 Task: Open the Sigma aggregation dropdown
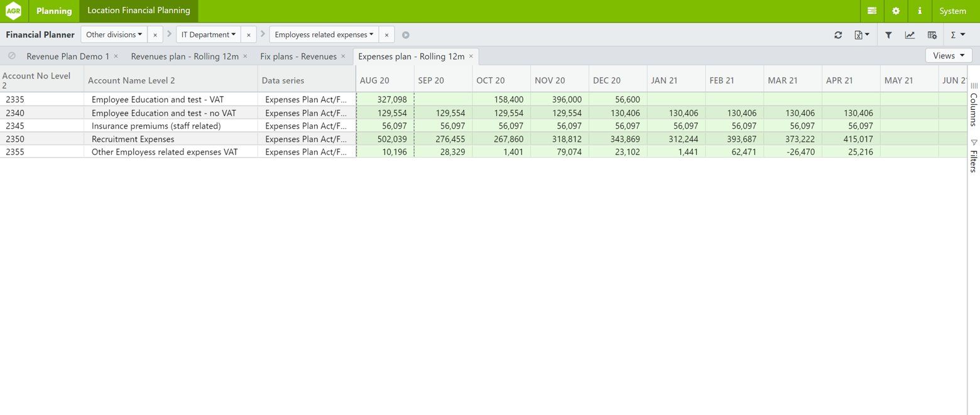(x=957, y=35)
